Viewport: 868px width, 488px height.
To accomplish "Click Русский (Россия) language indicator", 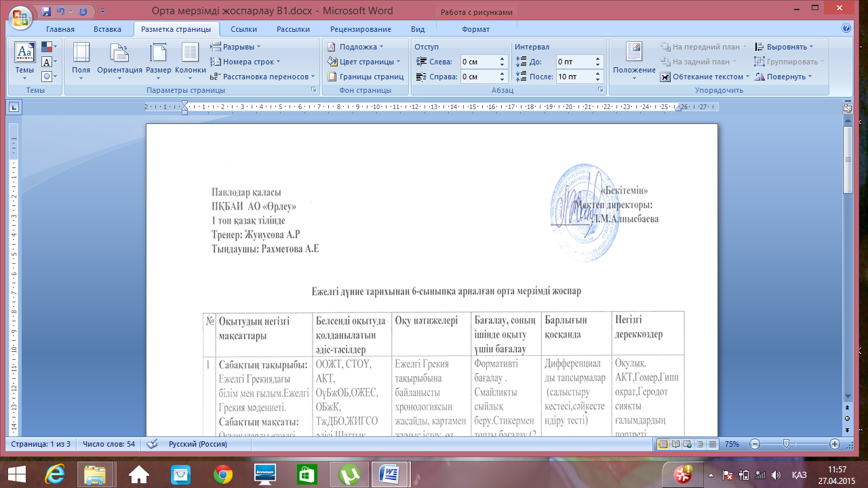I will [198, 444].
